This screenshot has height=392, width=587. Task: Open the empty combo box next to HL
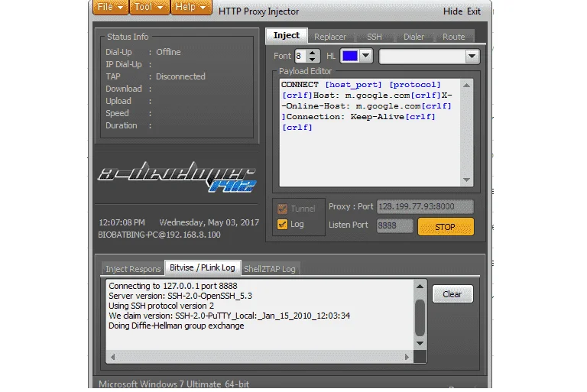click(x=429, y=57)
